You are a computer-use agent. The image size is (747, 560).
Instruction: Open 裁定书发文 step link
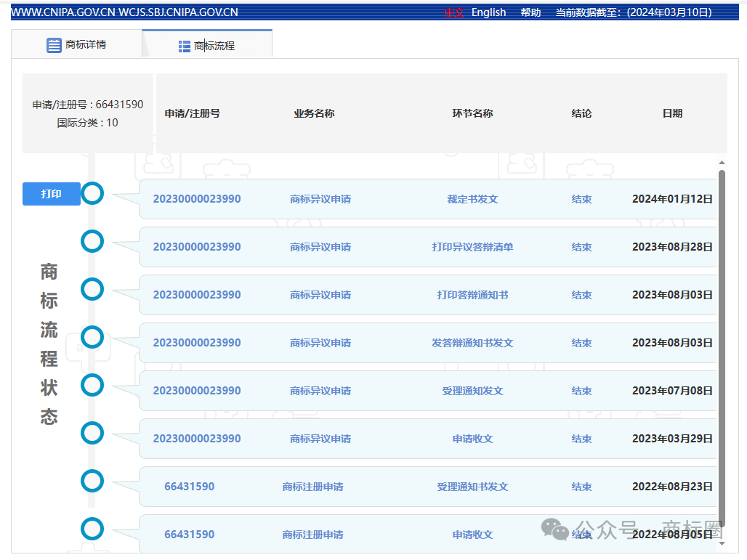tap(472, 199)
